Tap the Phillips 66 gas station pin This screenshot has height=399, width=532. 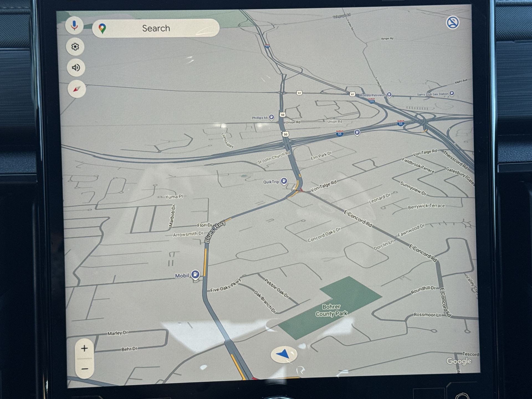[272, 117]
